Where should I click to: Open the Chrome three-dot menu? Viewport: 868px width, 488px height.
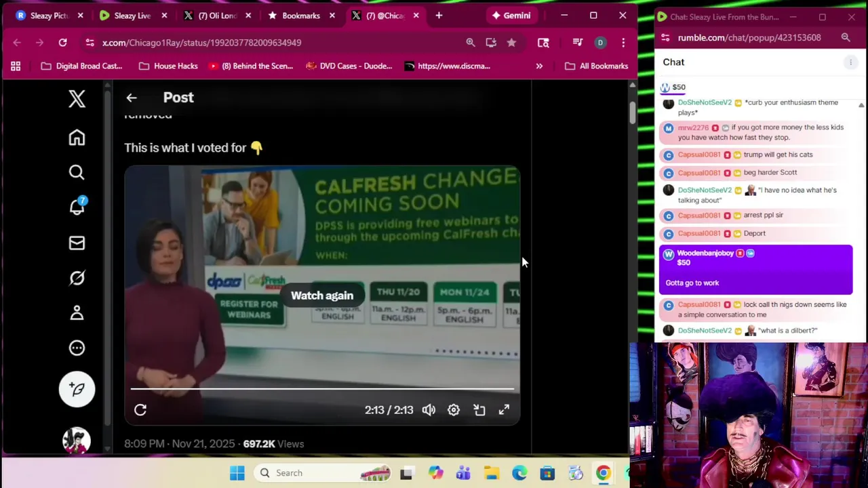[x=623, y=43]
